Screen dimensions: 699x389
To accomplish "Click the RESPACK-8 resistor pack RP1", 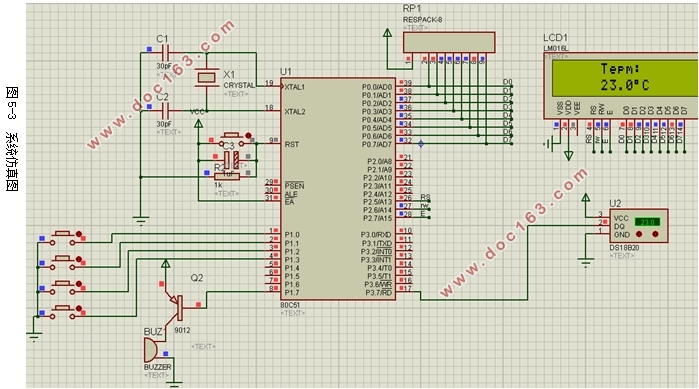I will pos(449,42).
